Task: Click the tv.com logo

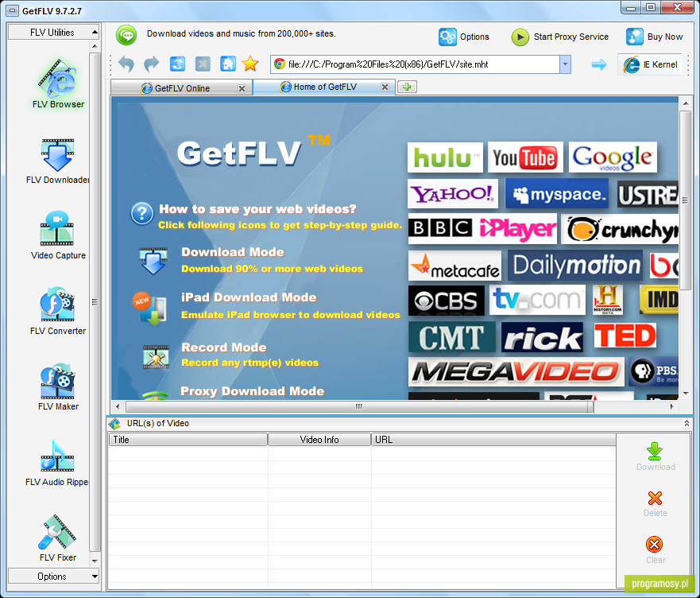Action: [538, 300]
